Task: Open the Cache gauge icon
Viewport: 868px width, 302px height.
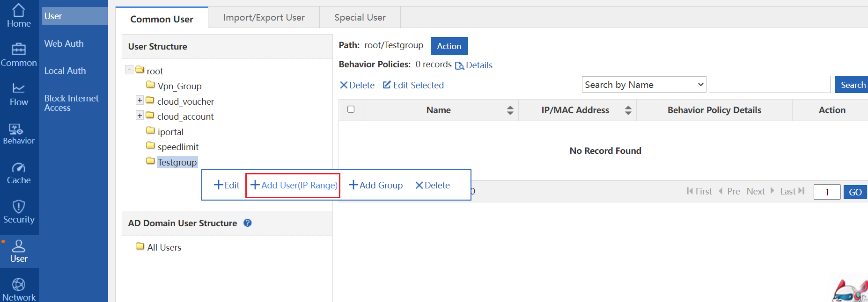Action: 19,167
